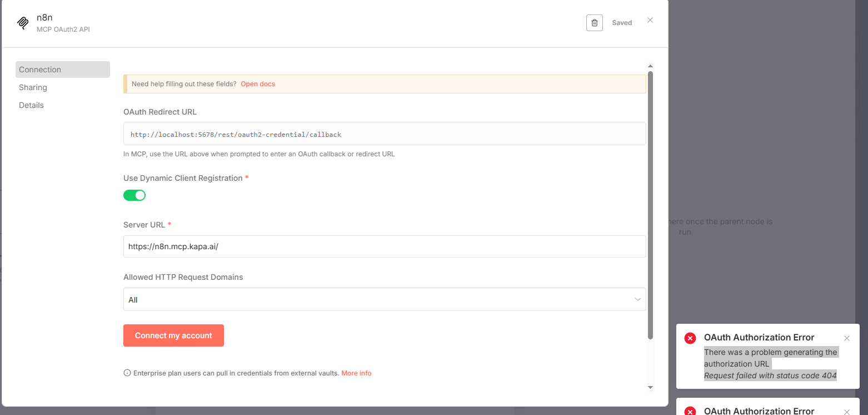868x415 pixels.
Task: Click 'Need help filling out these fields?' text
Action: click(184, 84)
